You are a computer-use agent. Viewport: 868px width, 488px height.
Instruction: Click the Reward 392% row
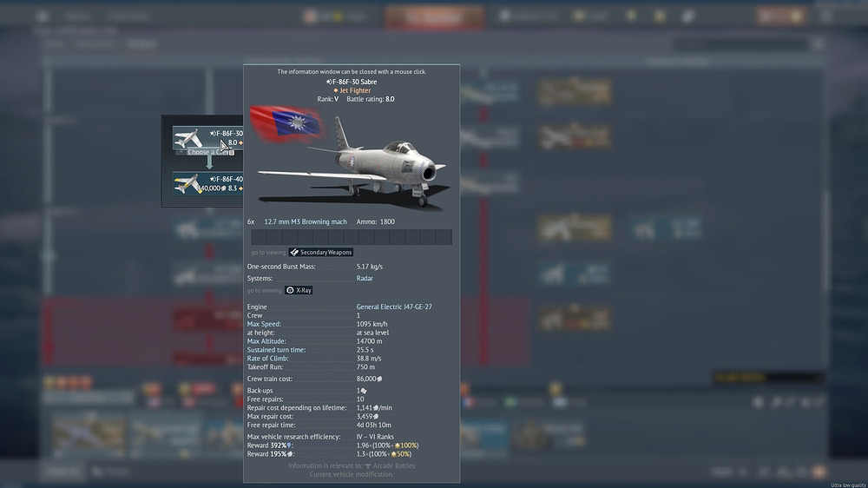click(332, 445)
